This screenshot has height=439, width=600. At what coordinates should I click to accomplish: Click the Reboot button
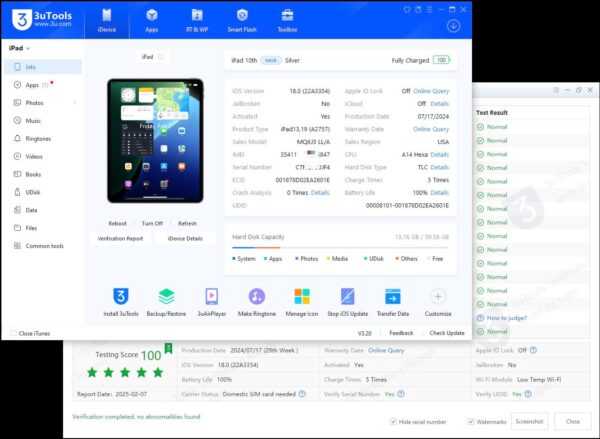[117, 224]
